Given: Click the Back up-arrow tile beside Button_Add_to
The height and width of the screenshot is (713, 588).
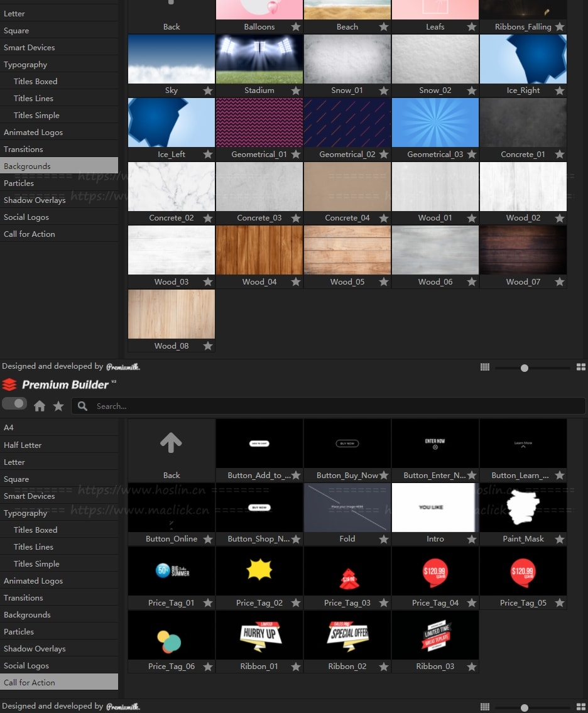Looking at the screenshot, I should pyautogui.click(x=171, y=444).
